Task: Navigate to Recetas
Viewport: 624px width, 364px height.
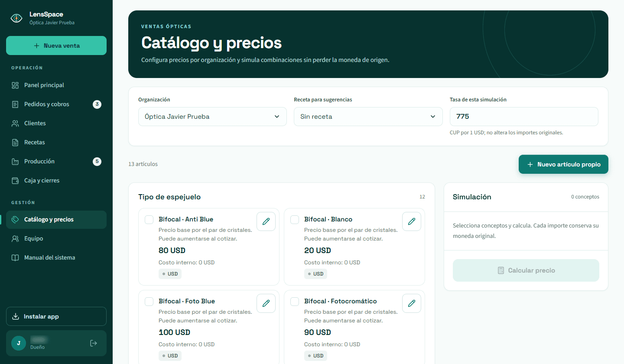Action: click(x=56, y=143)
